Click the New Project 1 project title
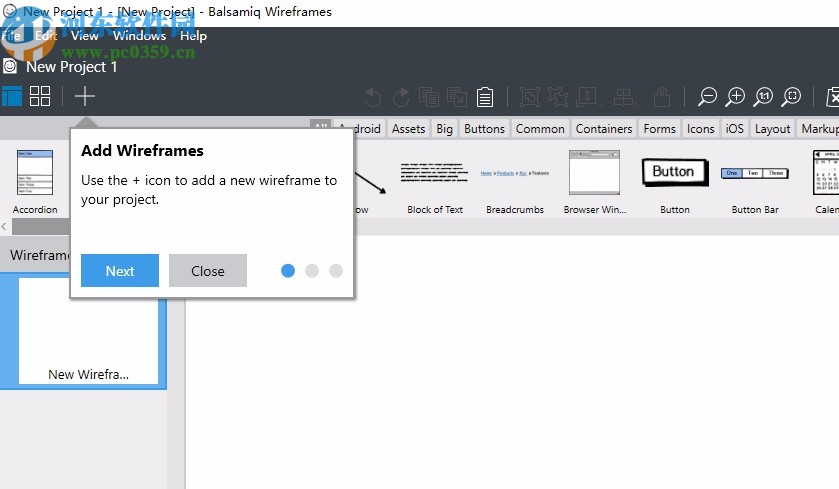 (72, 67)
